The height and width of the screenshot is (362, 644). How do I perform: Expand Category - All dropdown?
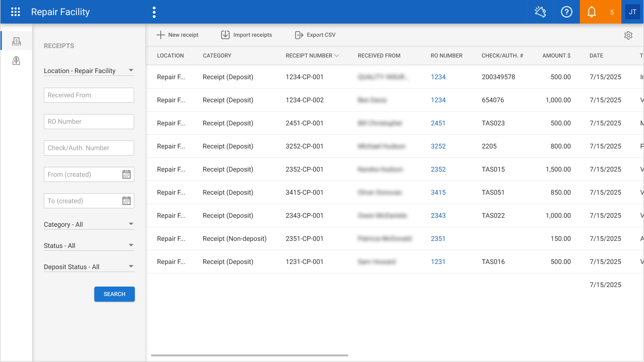tap(89, 224)
